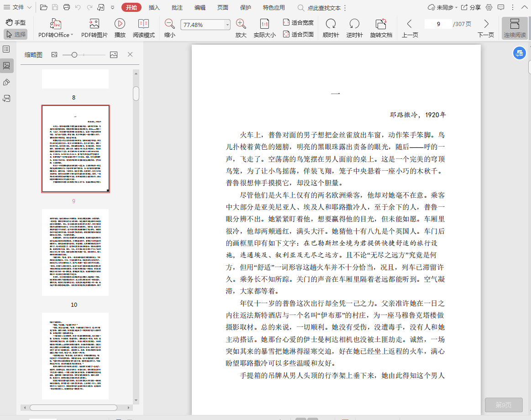Open 阅读模式 reading mode
This screenshot has height=420, width=531.
(143, 24)
